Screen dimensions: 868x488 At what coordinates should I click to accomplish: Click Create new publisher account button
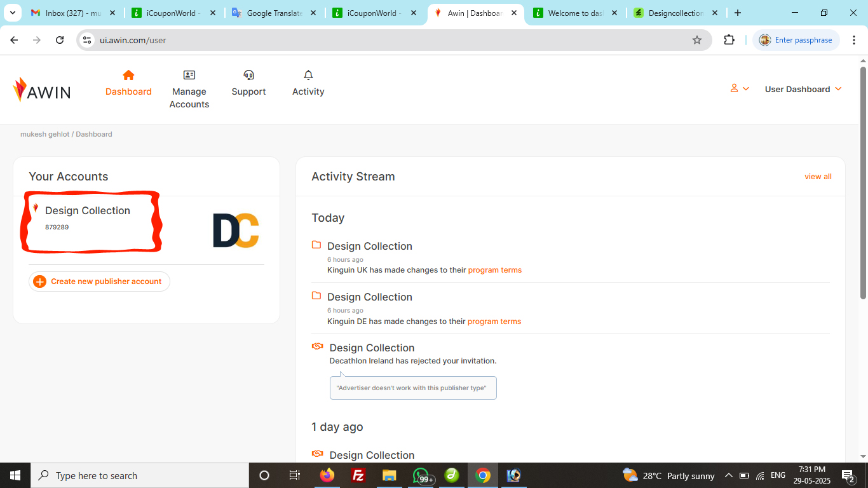99,281
